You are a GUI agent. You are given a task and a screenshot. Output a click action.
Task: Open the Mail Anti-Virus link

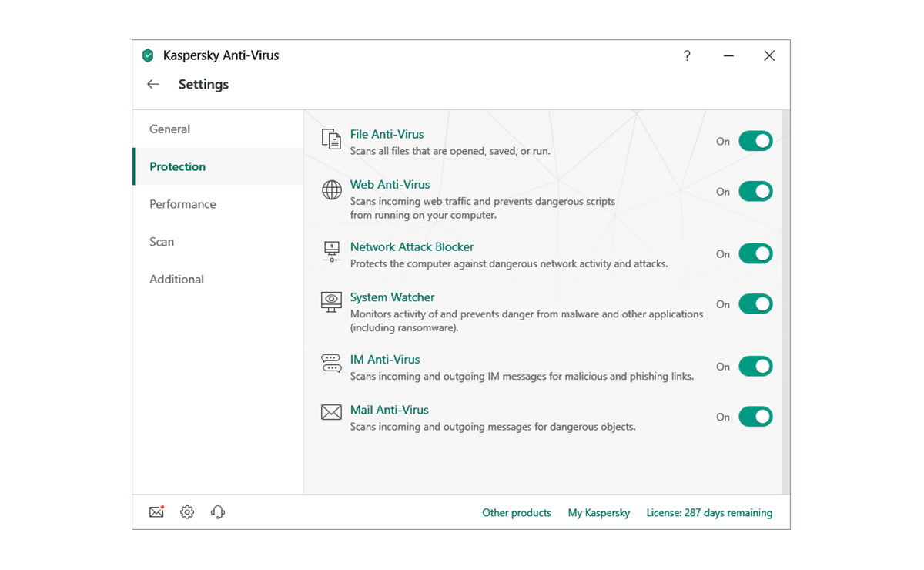389,410
